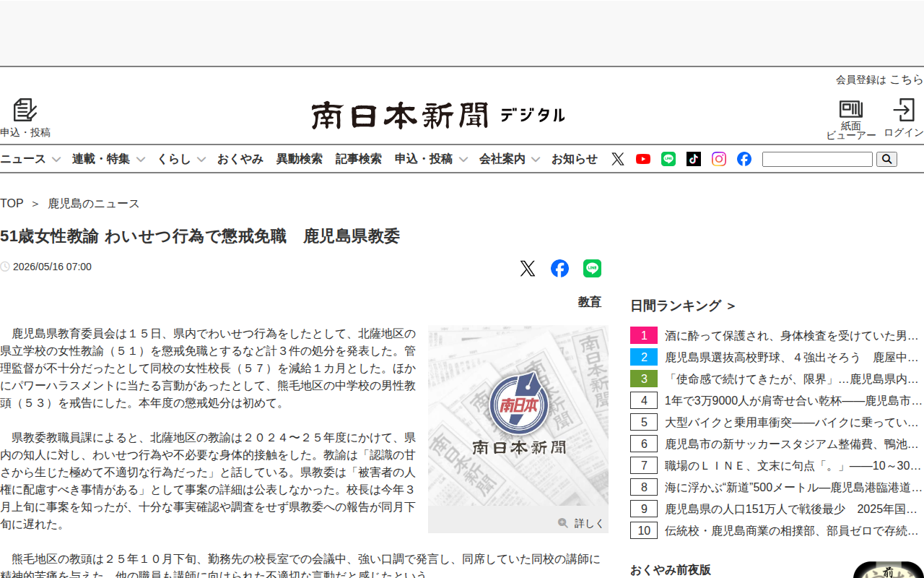Go to TOP breadcrumb
This screenshot has height=578, width=924.
coord(12,204)
